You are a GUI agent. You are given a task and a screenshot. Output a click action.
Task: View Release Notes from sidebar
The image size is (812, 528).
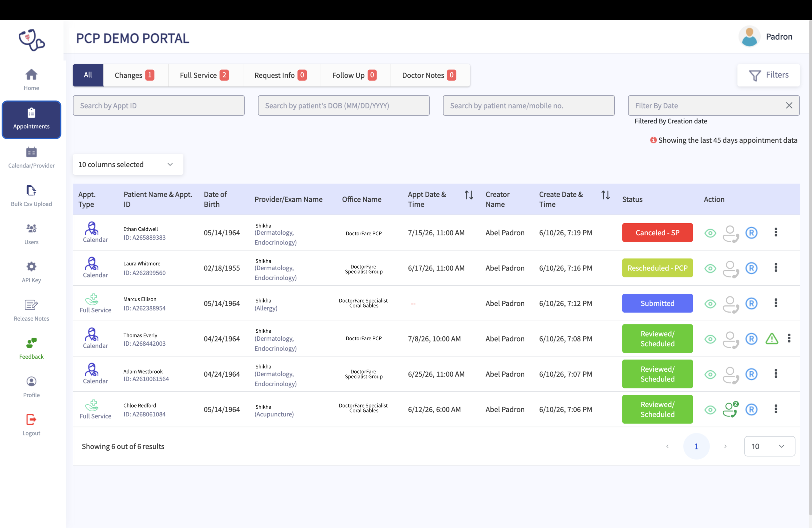tap(31, 310)
